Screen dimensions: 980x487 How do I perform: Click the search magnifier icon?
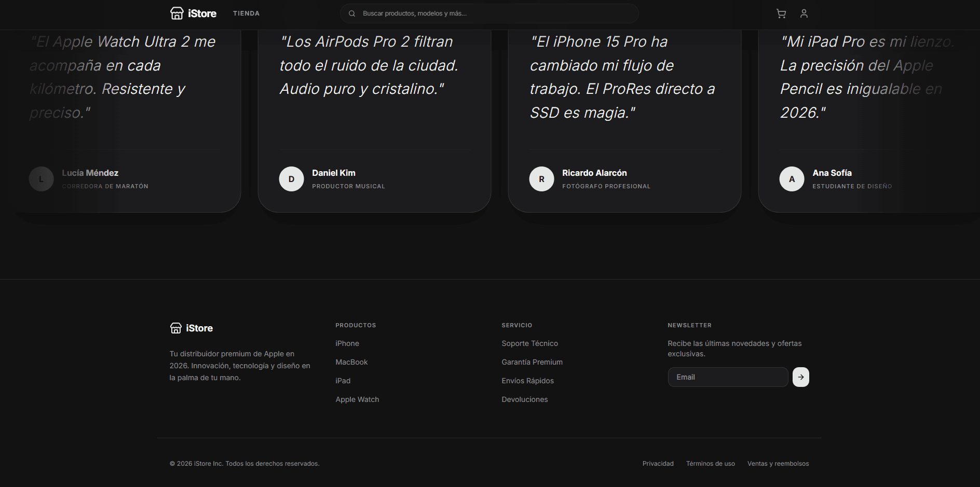[x=352, y=13]
